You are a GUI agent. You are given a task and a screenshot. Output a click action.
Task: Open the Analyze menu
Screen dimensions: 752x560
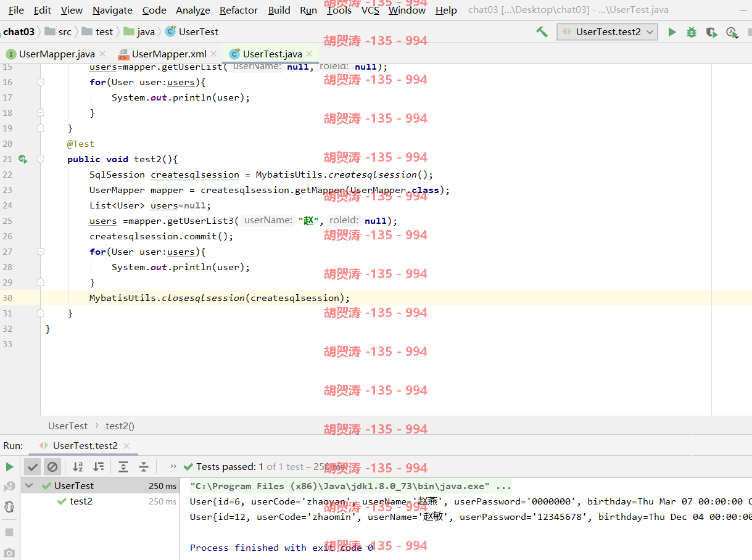(193, 10)
